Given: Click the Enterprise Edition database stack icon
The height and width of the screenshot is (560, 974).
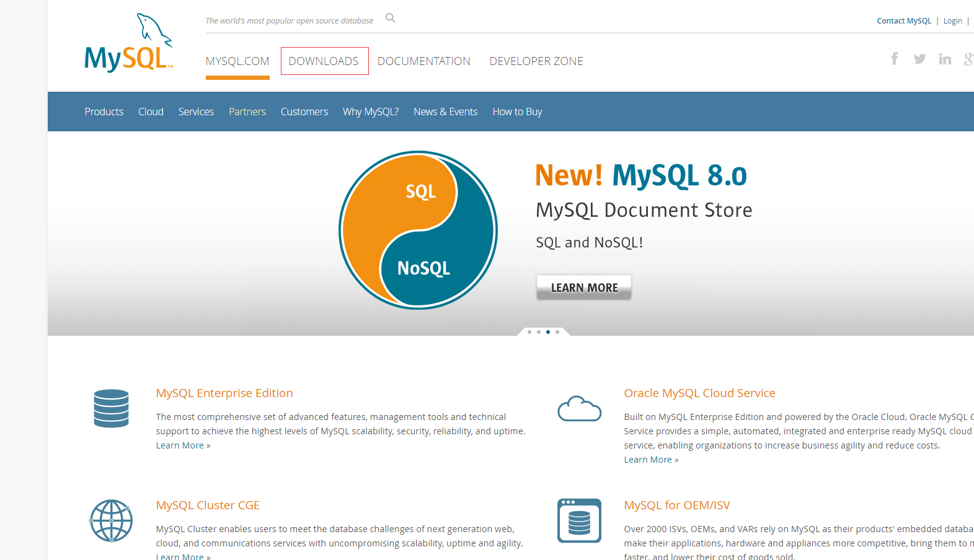Looking at the screenshot, I should (112, 408).
